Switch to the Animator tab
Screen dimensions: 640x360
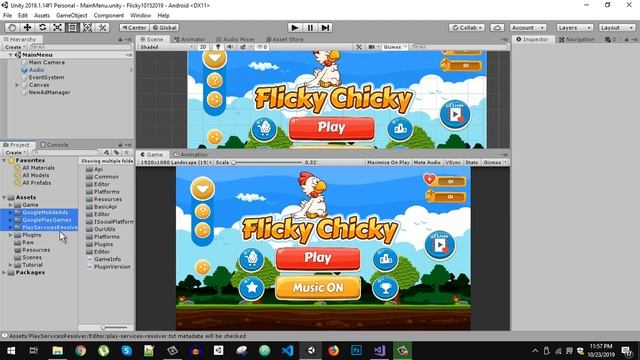click(x=189, y=39)
